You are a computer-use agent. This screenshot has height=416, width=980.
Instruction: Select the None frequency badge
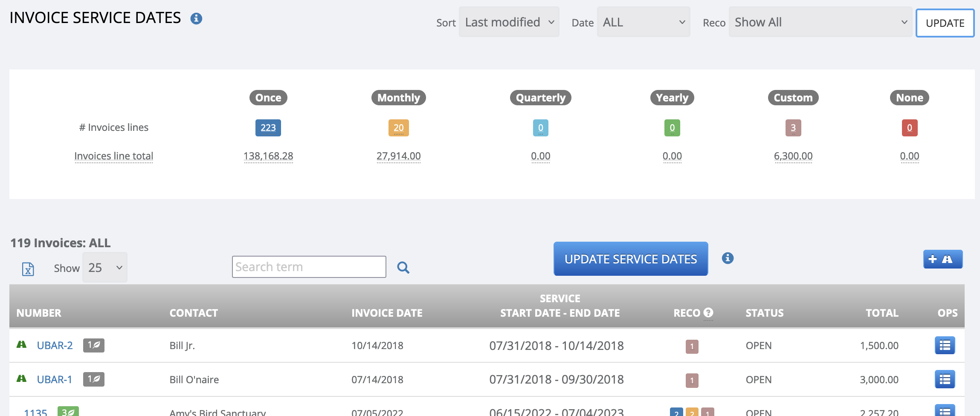[910, 98]
